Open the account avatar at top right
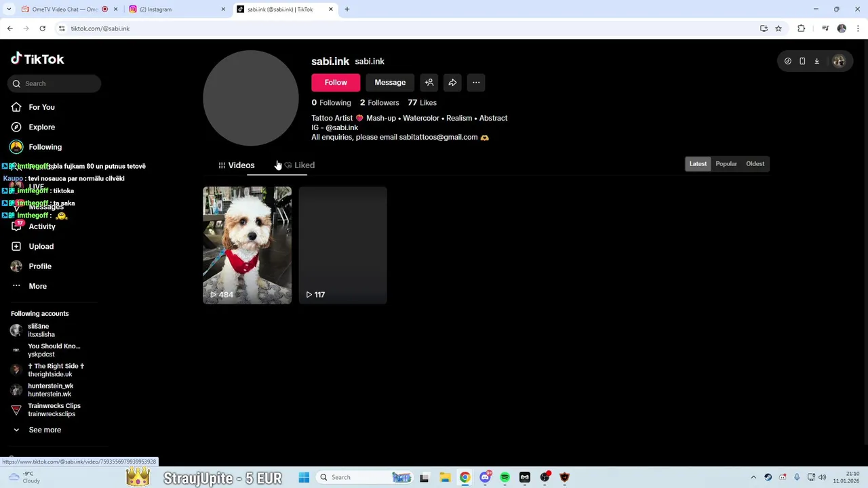The height and width of the screenshot is (488, 868). pyautogui.click(x=839, y=61)
